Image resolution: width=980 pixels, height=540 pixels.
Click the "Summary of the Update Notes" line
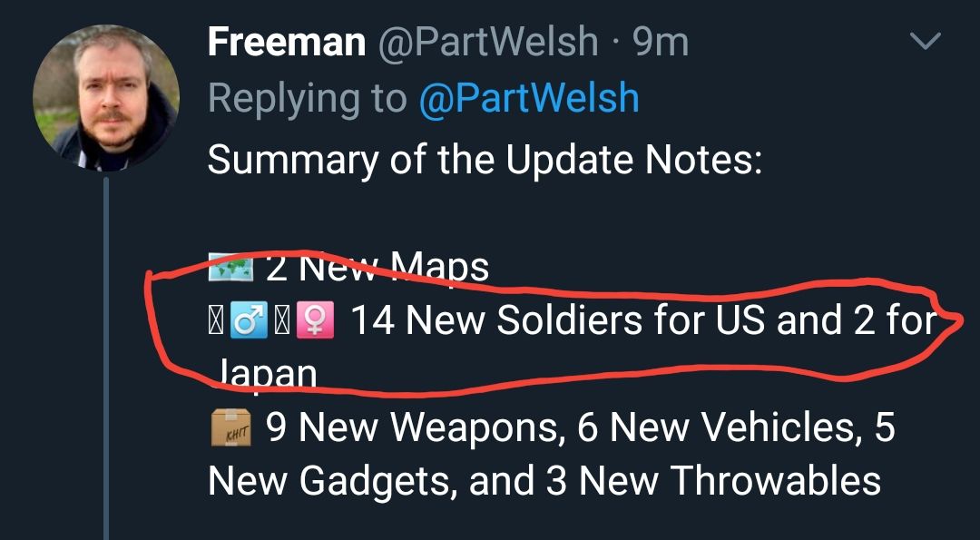tap(484, 161)
